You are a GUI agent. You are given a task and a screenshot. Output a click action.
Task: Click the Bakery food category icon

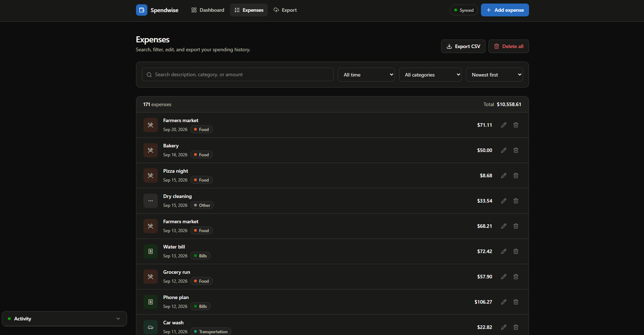151,150
